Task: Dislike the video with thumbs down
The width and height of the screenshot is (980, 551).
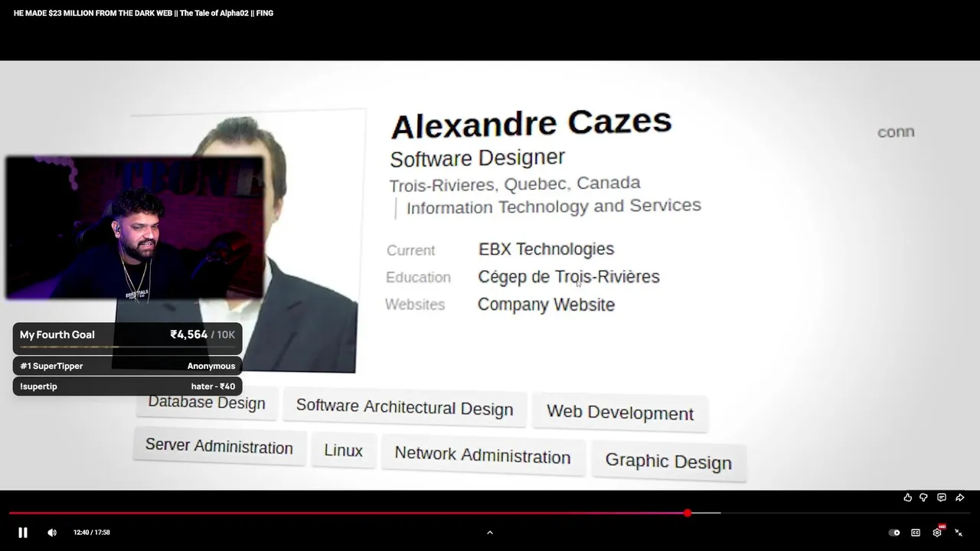Action: click(x=923, y=497)
